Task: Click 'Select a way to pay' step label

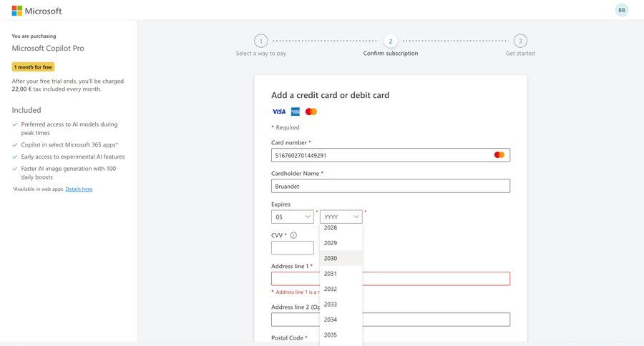Action: [x=260, y=54]
